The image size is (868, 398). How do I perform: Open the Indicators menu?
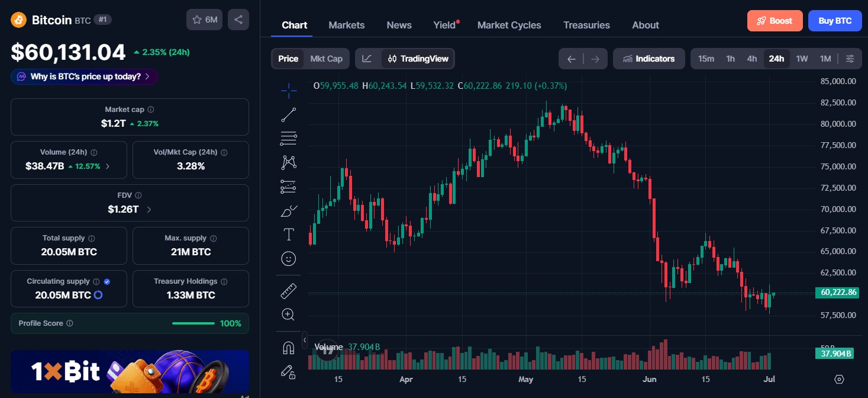[649, 59]
